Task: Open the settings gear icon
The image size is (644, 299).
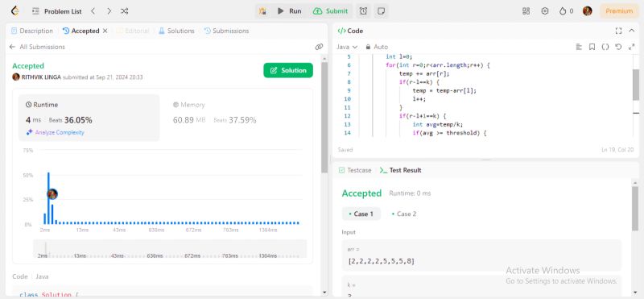Action: pos(545,11)
